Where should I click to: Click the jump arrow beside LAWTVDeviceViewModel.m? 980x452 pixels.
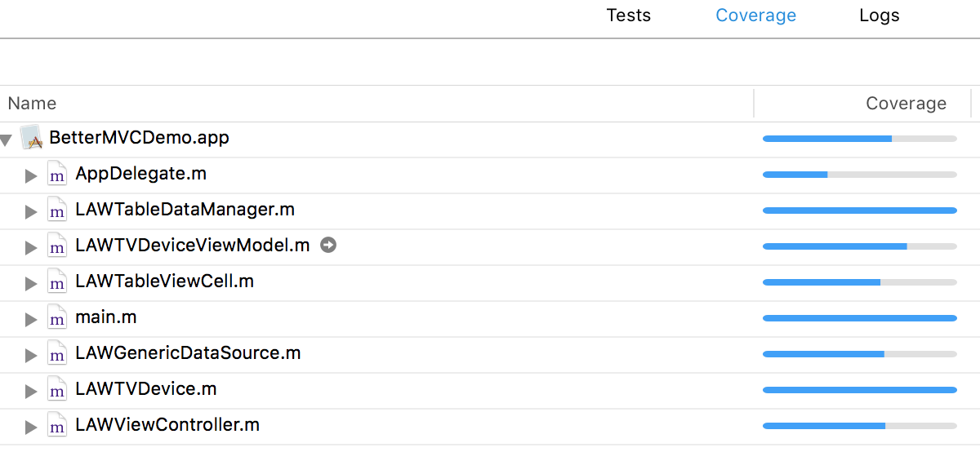tap(328, 245)
